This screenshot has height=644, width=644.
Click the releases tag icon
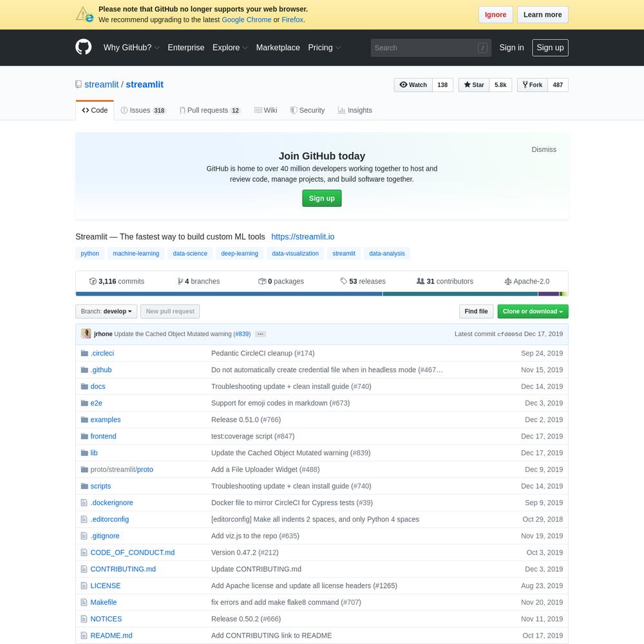(344, 281)
